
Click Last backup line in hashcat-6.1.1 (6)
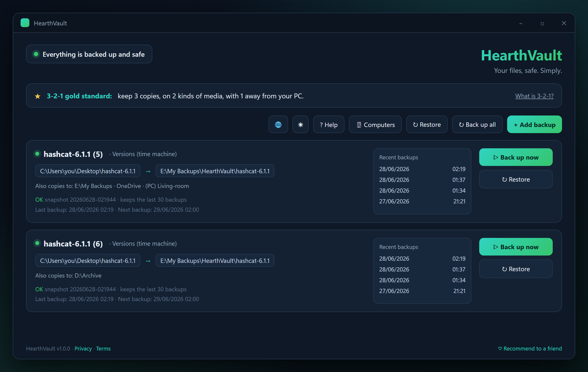coord(117,299)
